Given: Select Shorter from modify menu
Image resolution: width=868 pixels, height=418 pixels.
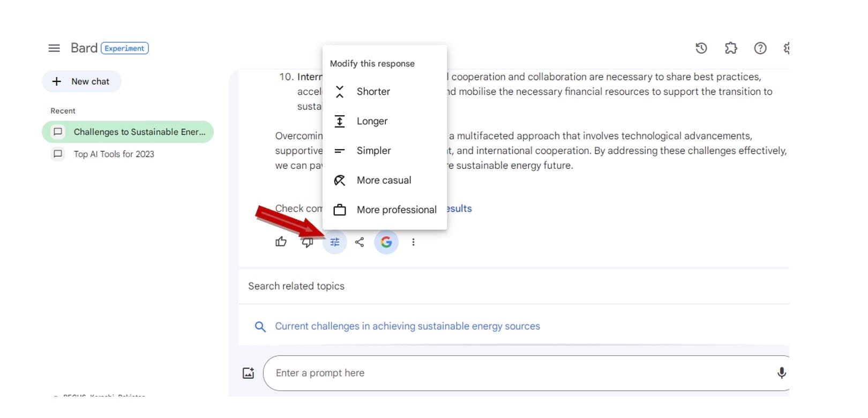Looking at the screenshot, I should point(385,92).
